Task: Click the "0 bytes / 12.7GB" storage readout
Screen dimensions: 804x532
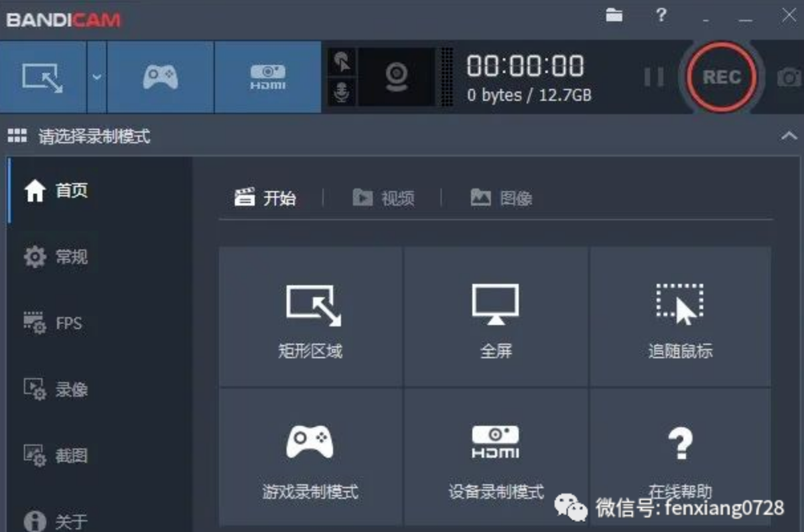Action: pyautogui.click(x=529, y=96)
